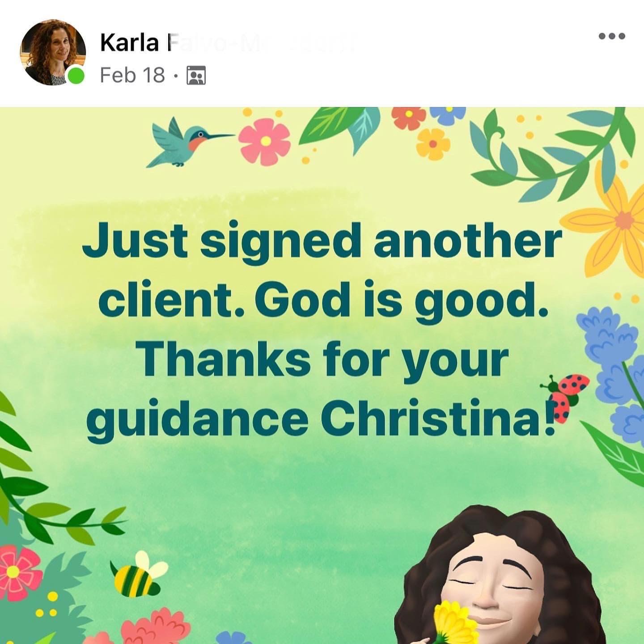This screenshot has width=644, height=644.
Task: Click the Feb 18 post timestamp
Action: 132,75
